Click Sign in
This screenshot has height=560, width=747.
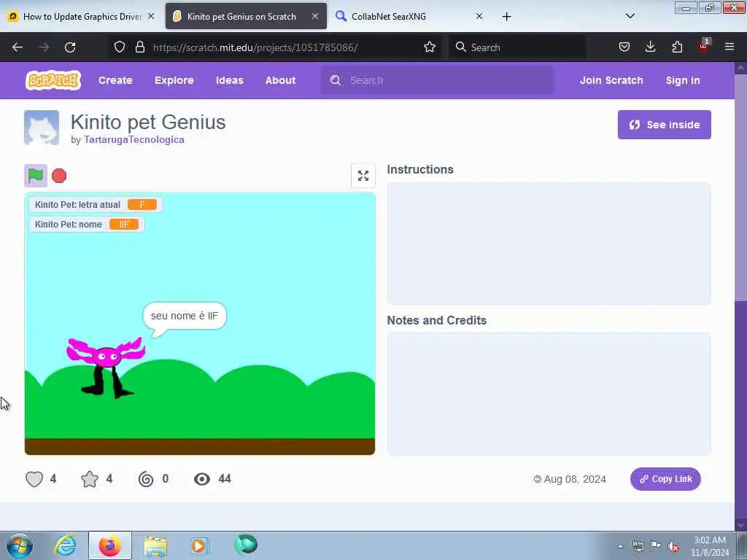[x=683, y=80]
